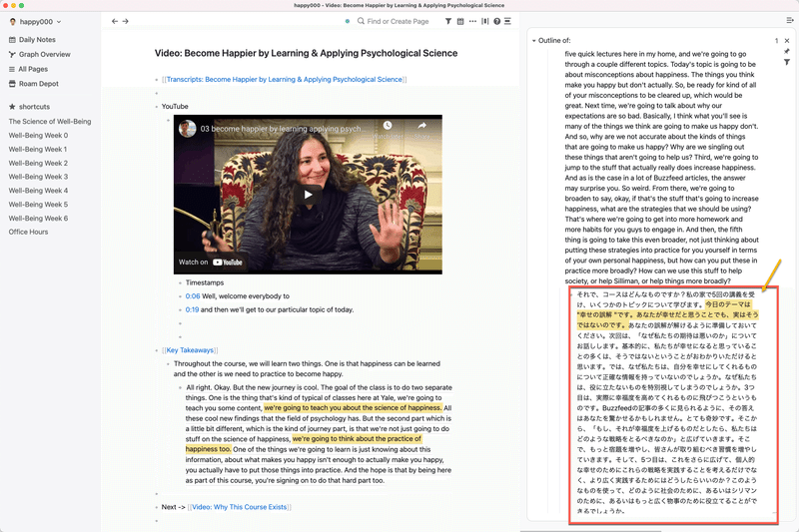This screenshot has width=799, height=532.
Task: Click the video channel avatar
Action: coord(187,129)
